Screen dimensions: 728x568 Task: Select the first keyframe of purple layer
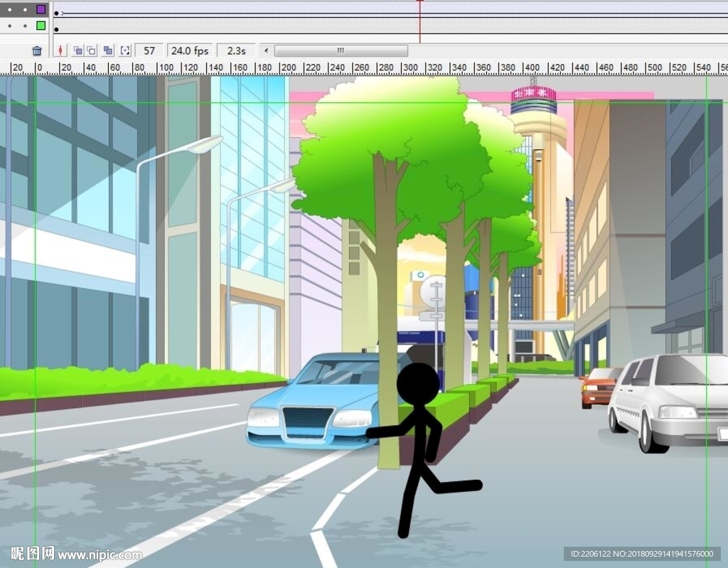click(x=57, y=13)
